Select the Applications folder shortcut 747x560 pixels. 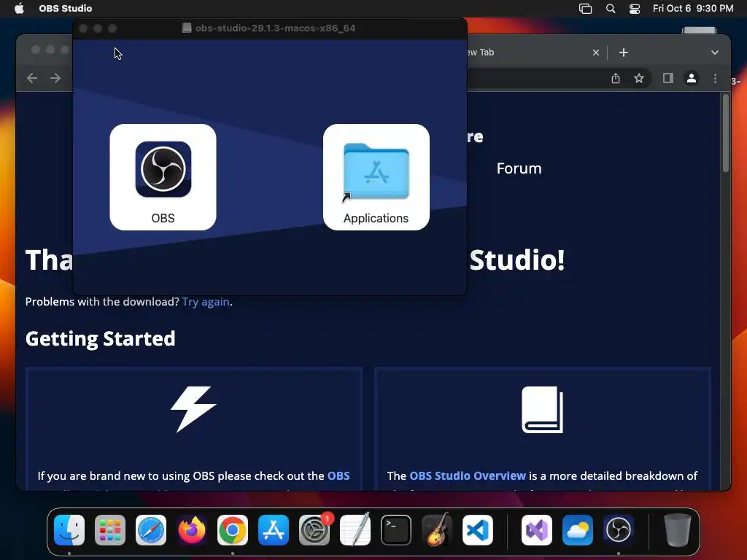[376, 176]
